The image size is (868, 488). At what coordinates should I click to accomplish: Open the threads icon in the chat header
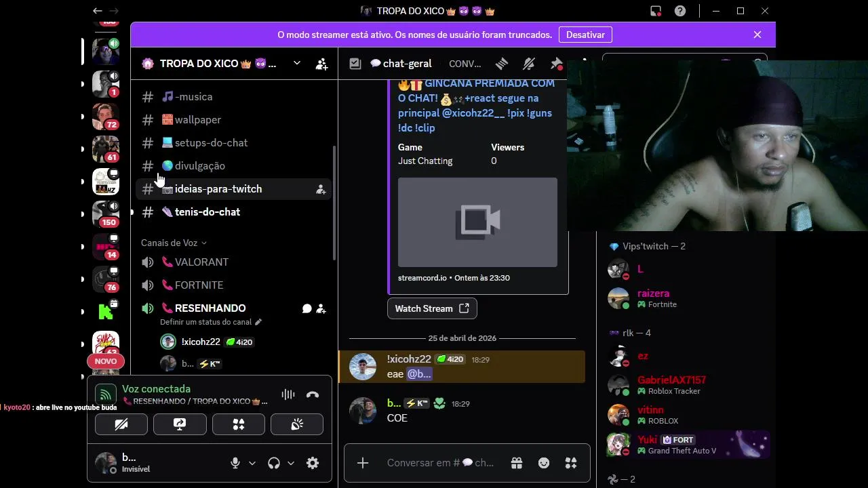(502, 64)
